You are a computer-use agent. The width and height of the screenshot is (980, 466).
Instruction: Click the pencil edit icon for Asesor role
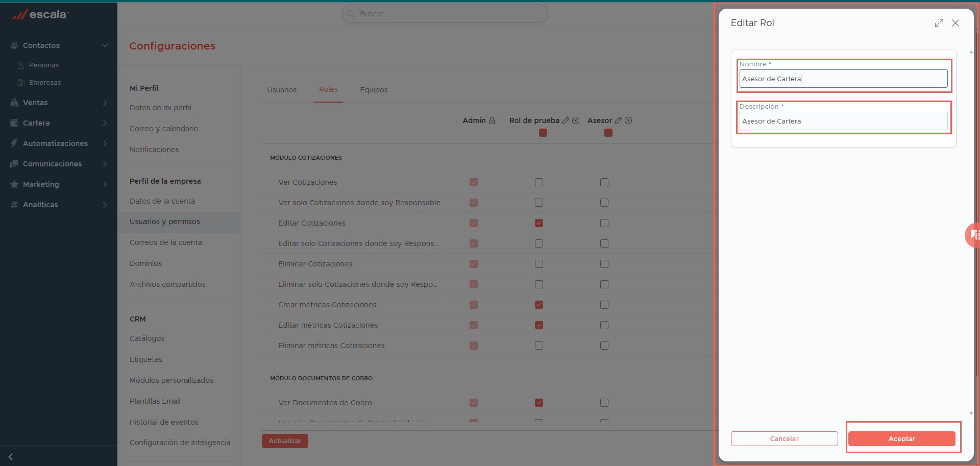coord(618,120)
